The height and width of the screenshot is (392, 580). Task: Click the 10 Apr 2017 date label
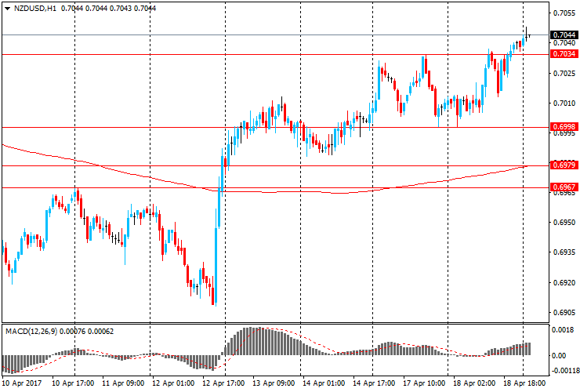coord(22,383)
